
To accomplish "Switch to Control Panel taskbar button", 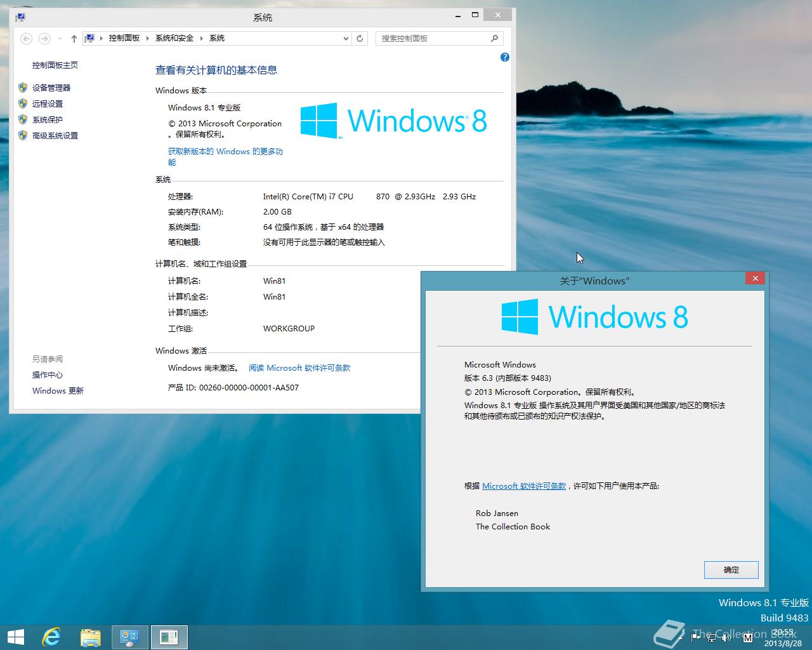I will pyautogui.click(x=130, y=637).
